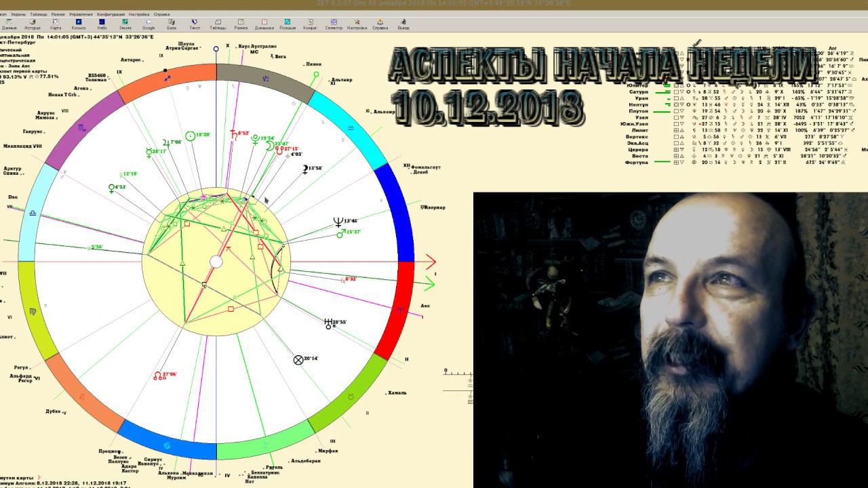The width and height of the screenshot is (868, 488).
Task: Open the Космос view icon
Action: coord(79,24)
